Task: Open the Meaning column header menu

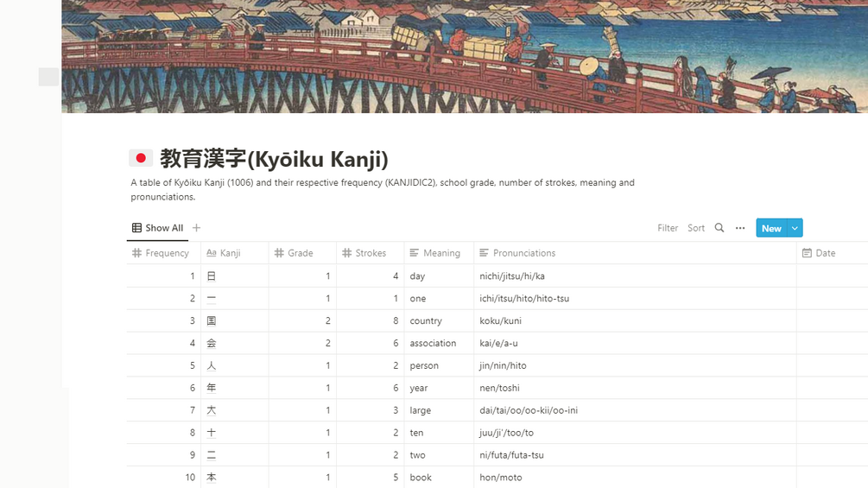Action: pyautogui.click(x=439, y=253)
